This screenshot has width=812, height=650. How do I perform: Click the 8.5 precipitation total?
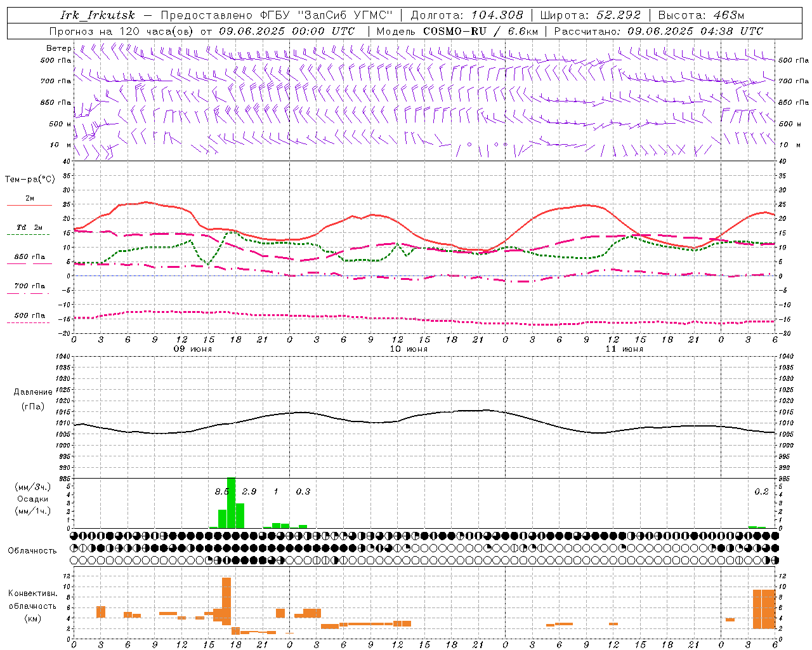[221, 491]
